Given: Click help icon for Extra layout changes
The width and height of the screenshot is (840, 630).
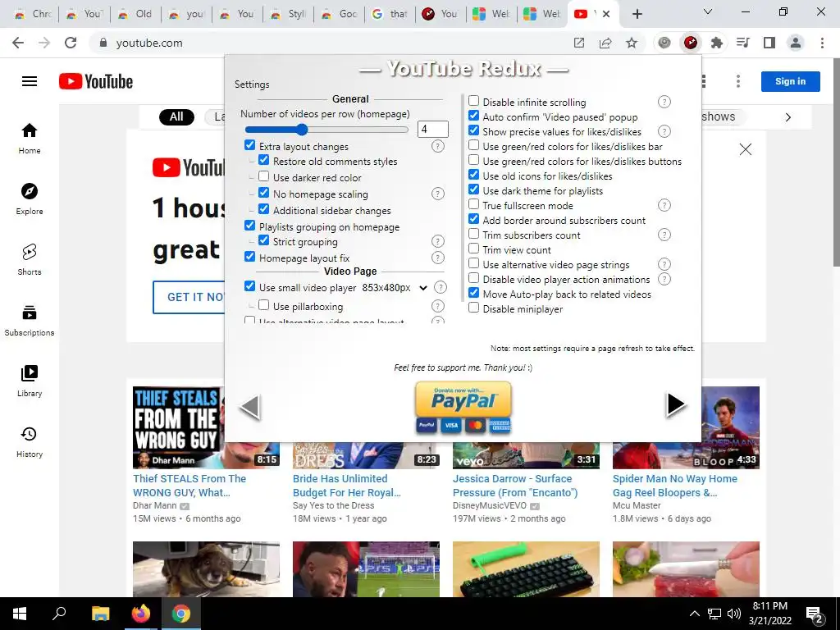Looking at the screenshot, I should [438, 146].
